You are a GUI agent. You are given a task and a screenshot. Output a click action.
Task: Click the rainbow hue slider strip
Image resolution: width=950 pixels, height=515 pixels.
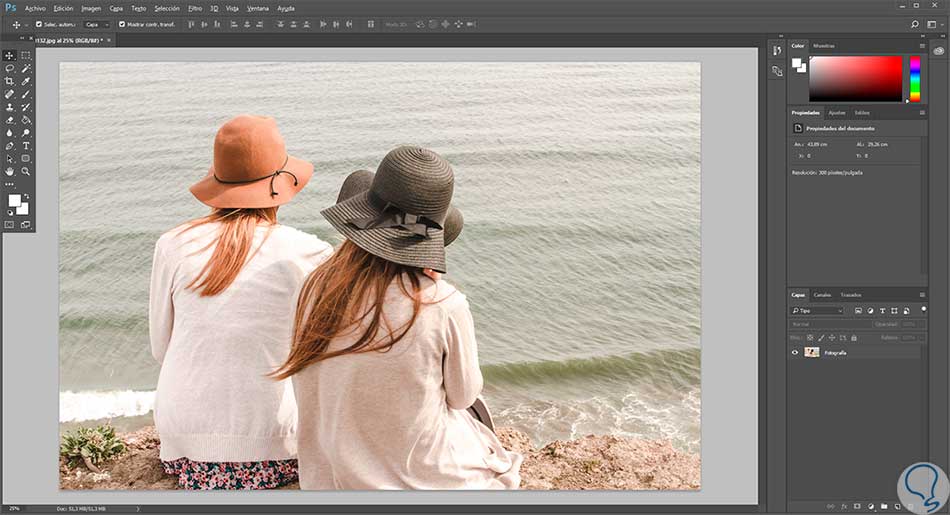click(914, 78)
